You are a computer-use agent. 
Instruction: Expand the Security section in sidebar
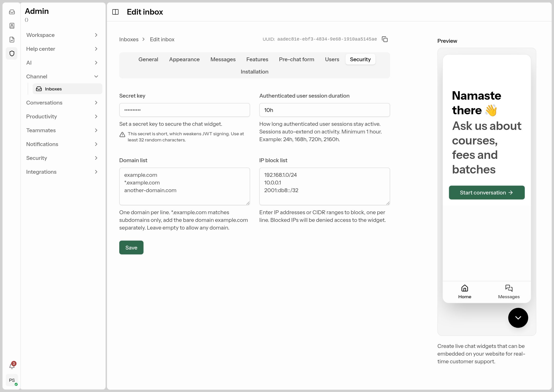[x=62, y=158]
